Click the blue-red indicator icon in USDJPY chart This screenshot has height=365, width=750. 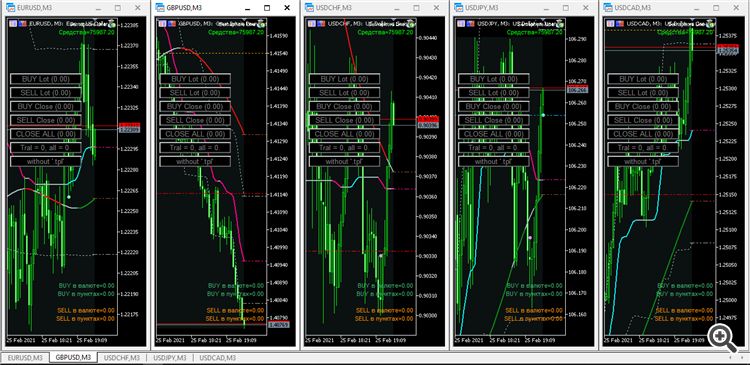pyautogui.click(x=470, y=23)
